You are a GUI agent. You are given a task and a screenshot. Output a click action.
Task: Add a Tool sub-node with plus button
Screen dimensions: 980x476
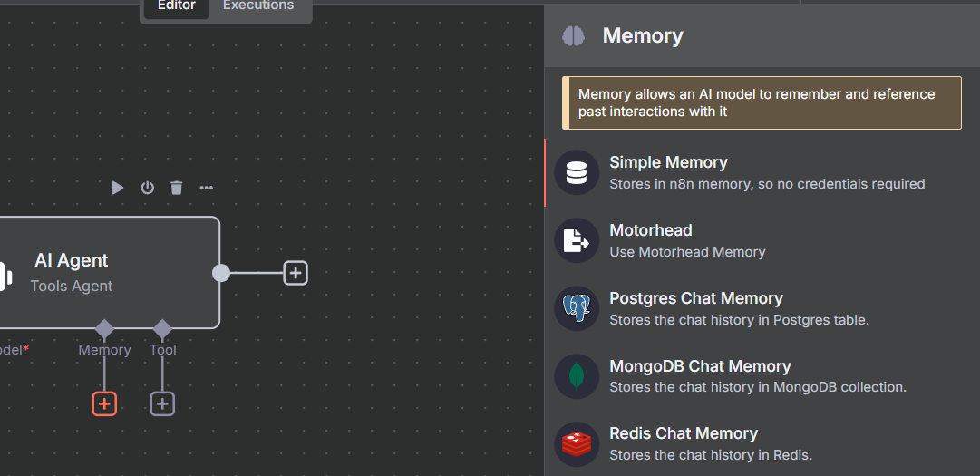tap(162, 404)
